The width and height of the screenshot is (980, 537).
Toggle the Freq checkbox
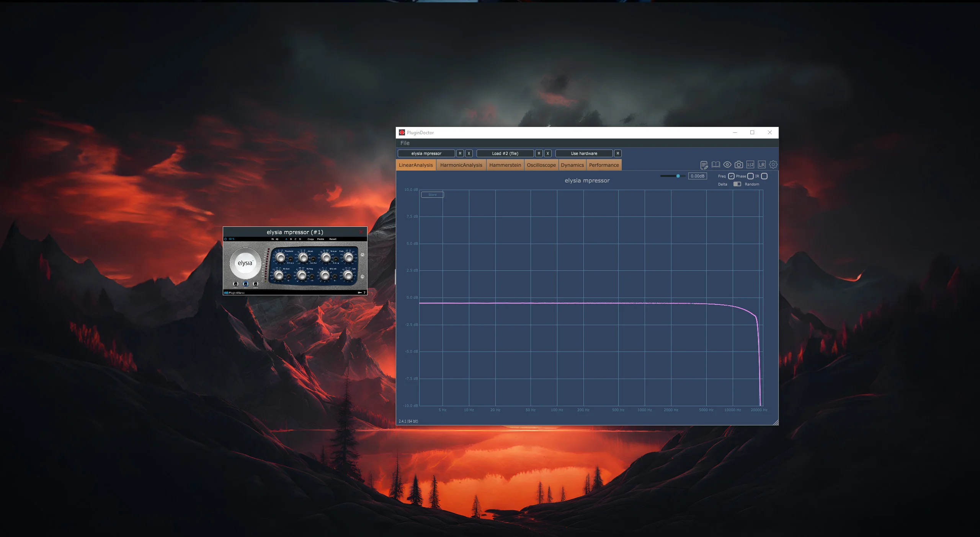click(731, 176)
